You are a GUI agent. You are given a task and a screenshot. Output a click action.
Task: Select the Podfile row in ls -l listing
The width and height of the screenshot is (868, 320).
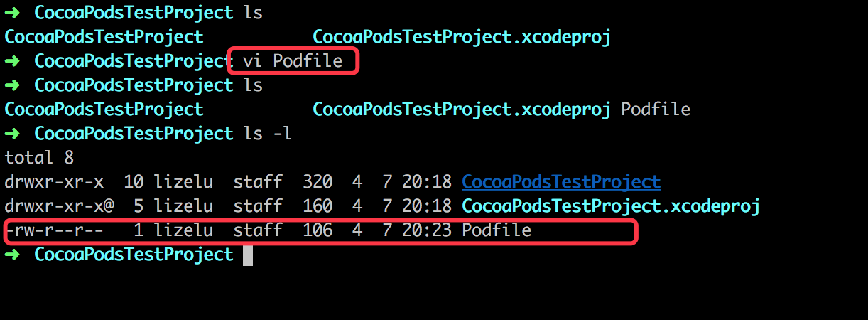(320, 231)
